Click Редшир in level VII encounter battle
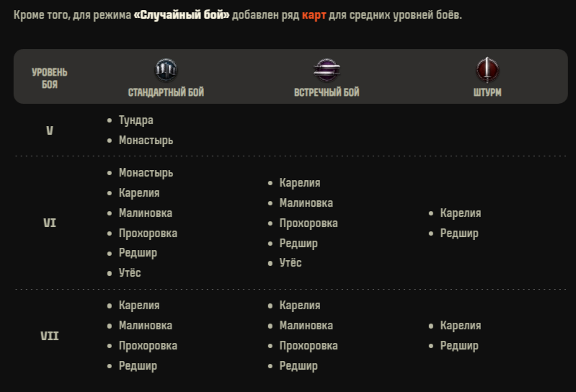 [x=298, y=366]
